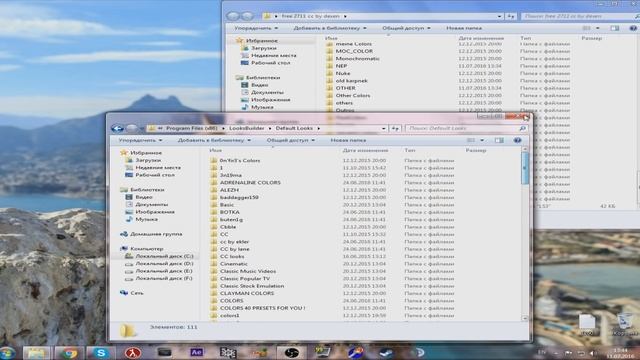
Task: Expand arrow after Default Looks breadcrumb
Action: pyautogui.click(x=318, y=129)
